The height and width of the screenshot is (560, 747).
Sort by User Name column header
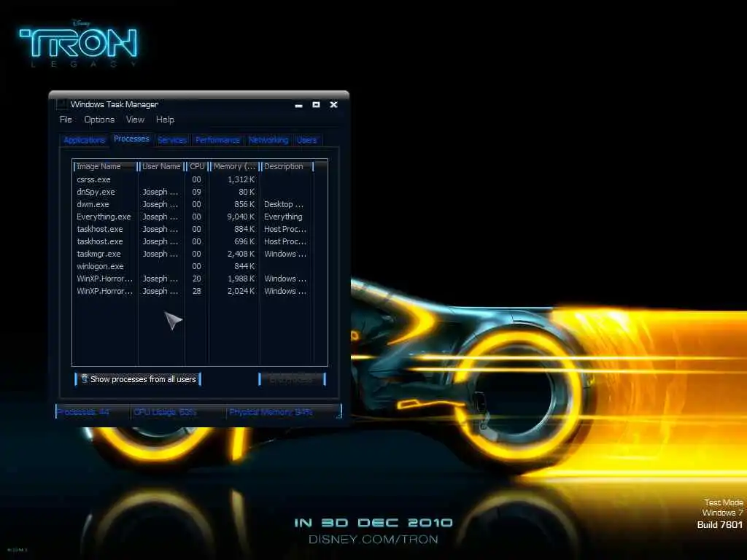pyautogui.click(x=161, y=166)
